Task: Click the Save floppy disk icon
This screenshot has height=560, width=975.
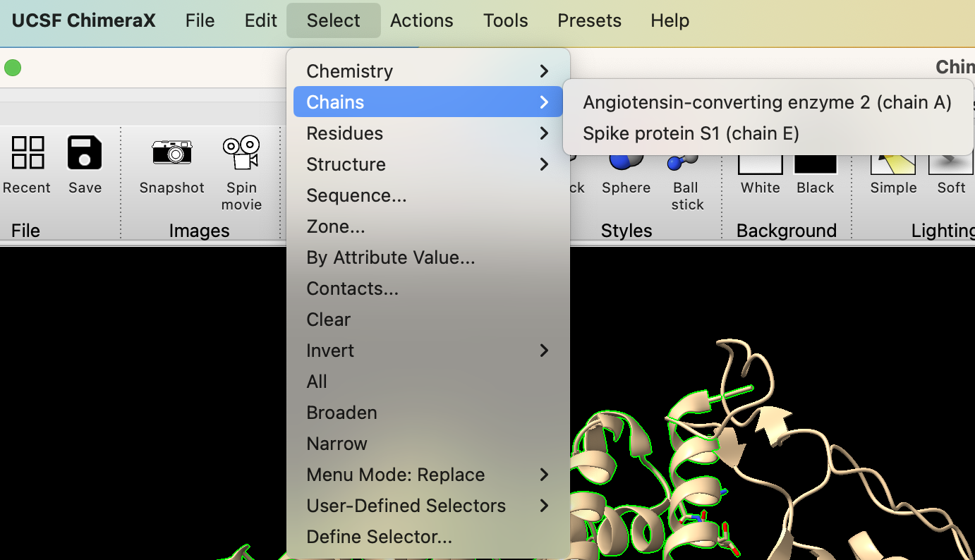Action: click(x=85, y=153)
